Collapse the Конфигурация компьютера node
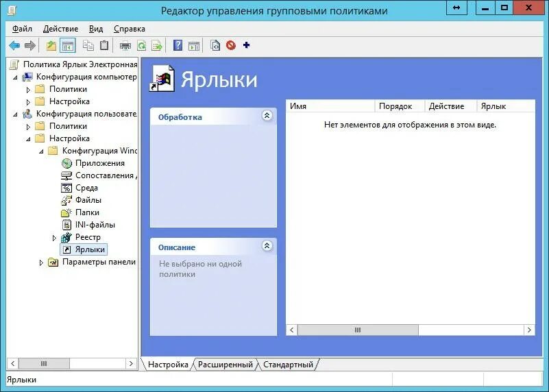 tap(15, 77)
